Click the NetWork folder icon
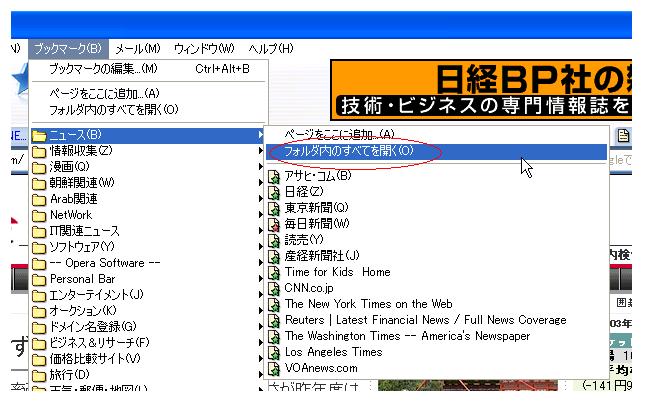The width and height of the screenshot is (647, 403). pos(39,216)
